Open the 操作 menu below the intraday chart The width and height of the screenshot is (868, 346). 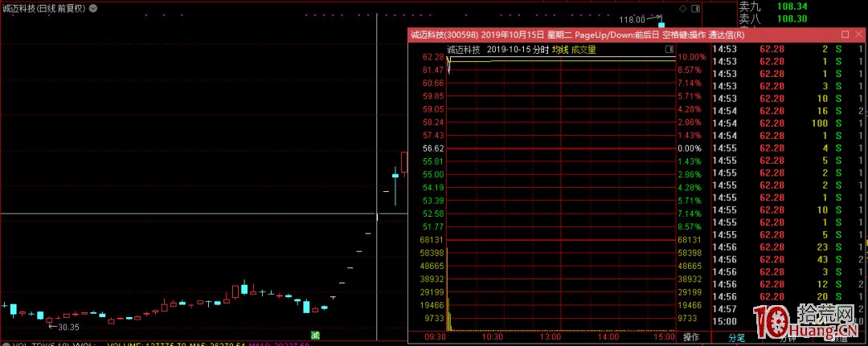[x=692, y=336]
